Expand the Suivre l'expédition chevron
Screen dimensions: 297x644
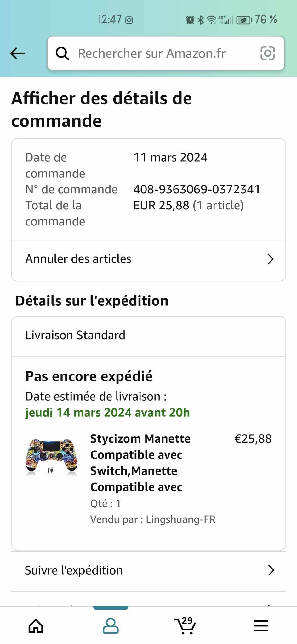click(x=271, y=570)
